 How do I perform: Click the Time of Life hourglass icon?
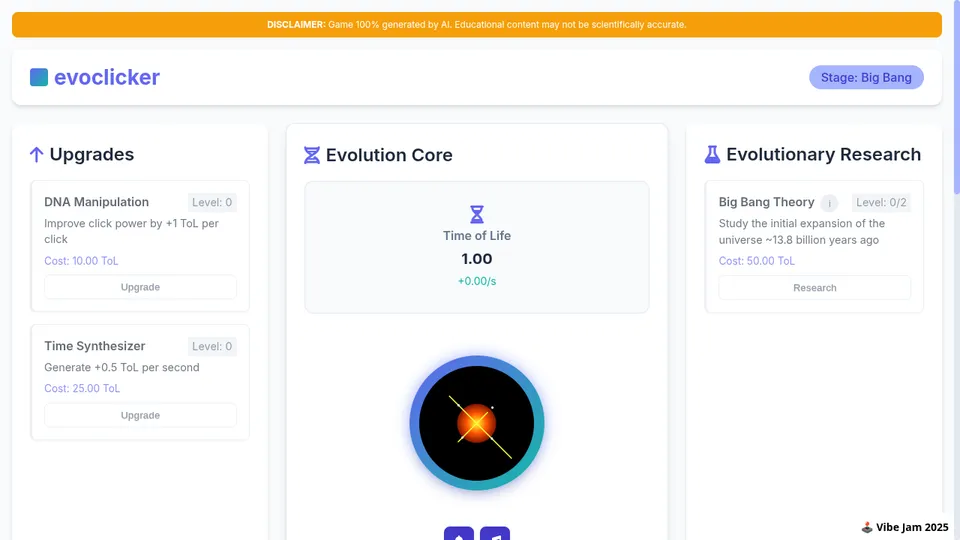click(476, 214)
